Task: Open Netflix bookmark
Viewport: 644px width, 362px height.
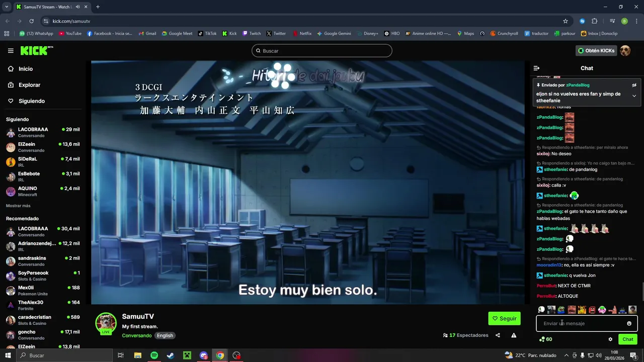Action: pos(302,34)
